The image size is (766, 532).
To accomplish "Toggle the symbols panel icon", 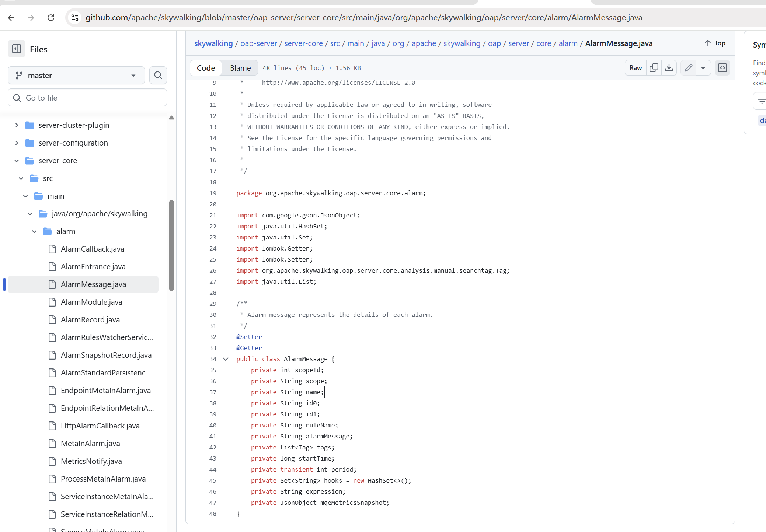I will [x=723, y=68].
